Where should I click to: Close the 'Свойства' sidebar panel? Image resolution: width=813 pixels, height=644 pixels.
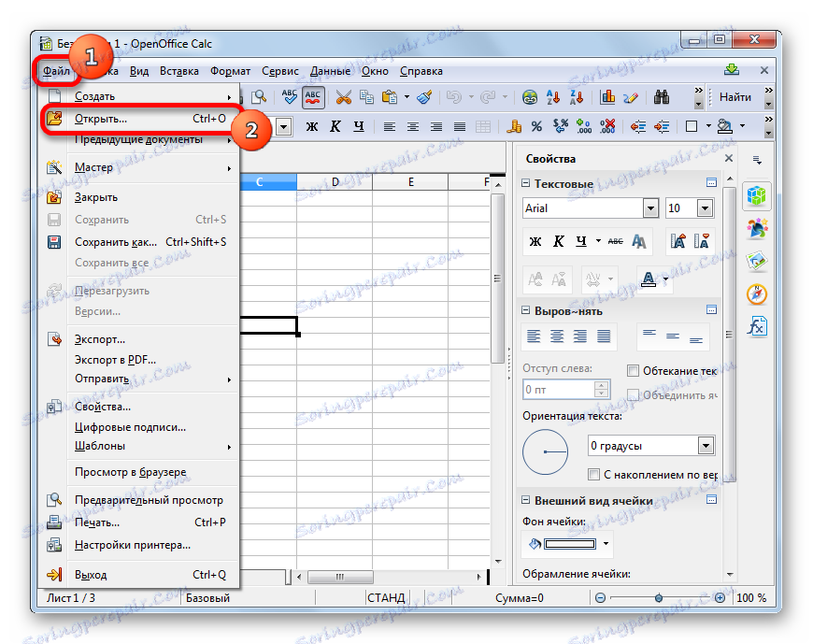pos(729,158)
